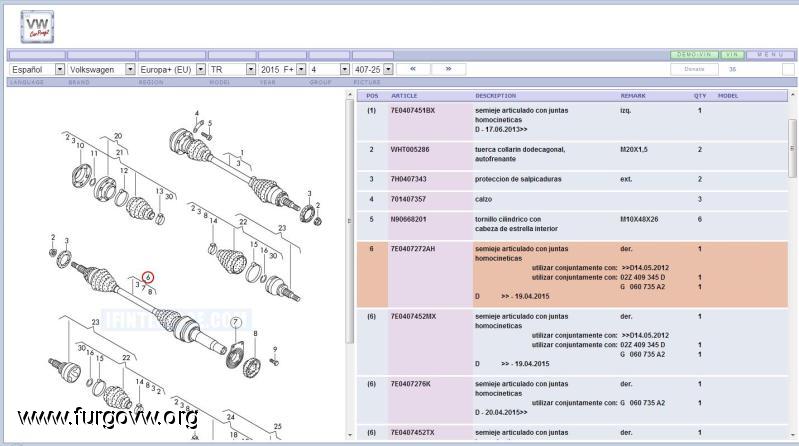Select article 7E0407451BX row
The image size is (799, 446).
pos(572,120)
